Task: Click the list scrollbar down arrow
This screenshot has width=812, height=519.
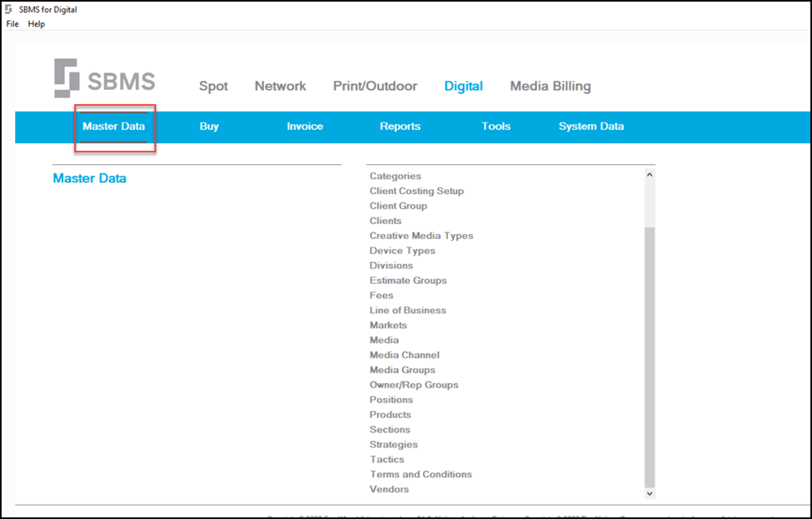Action: 650,494
